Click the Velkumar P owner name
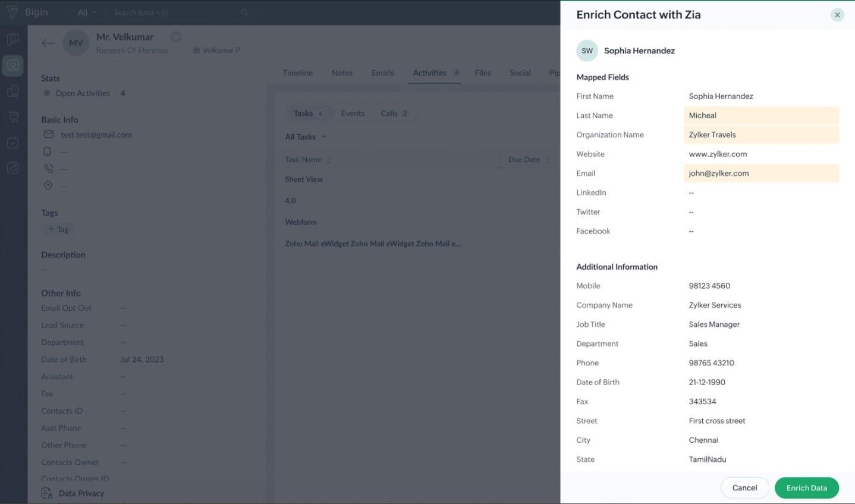Screen dimensions: 855x504 coord(221,51)
